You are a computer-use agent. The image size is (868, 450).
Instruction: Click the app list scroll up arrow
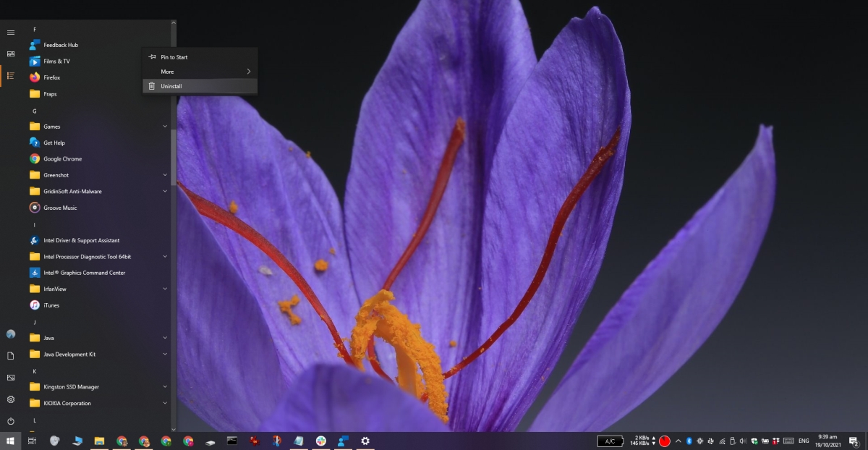click(174, 24)
